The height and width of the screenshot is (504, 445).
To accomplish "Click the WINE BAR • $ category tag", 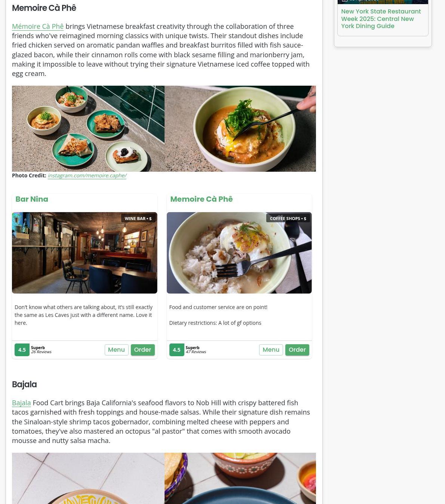I will click(x=138, y=219).
